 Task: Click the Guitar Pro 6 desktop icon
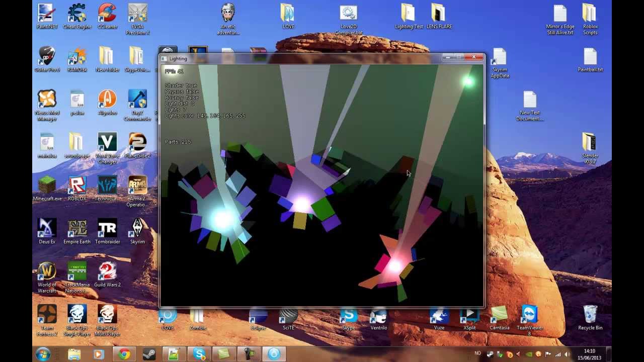pos(47,60)
